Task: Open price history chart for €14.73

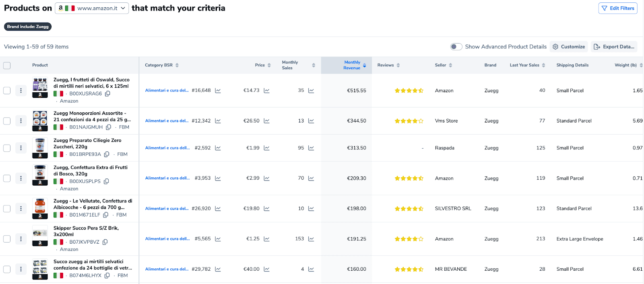Action: (266, 91)
